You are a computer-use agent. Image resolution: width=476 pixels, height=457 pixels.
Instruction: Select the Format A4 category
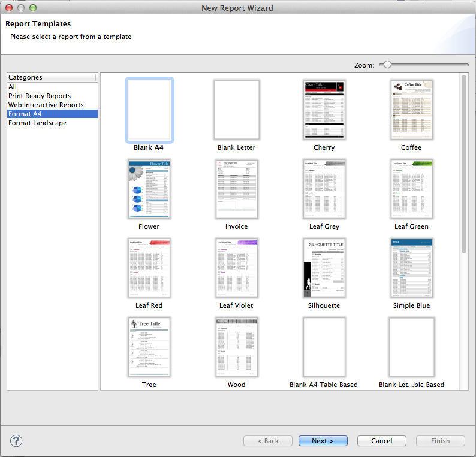click(52, 114)
